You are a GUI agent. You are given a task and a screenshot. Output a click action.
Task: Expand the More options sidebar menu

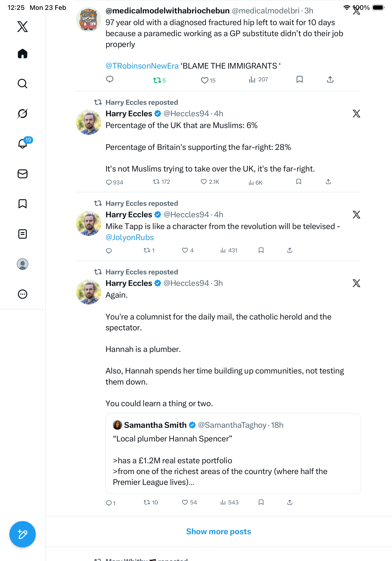click(x=23, y=294)
